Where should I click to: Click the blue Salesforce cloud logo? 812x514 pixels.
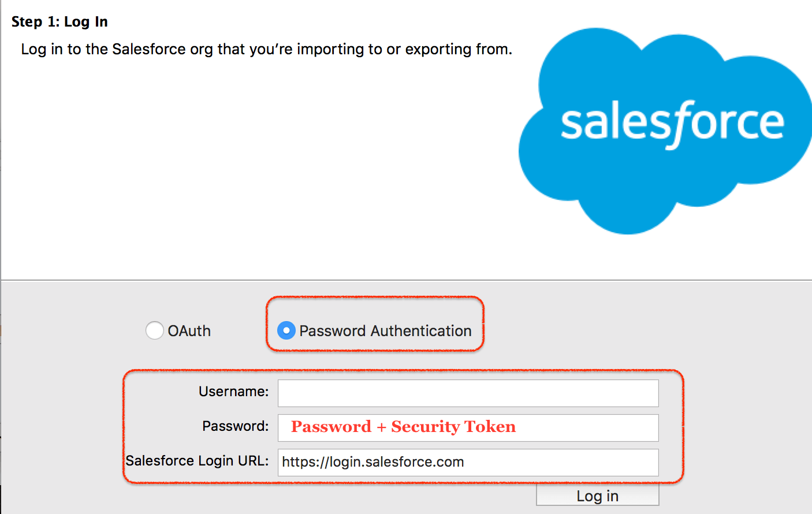(665, 132)
